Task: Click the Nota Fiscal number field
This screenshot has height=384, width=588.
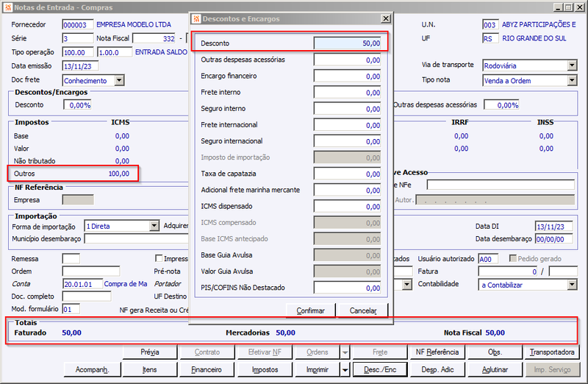Action: coord(154,38)
